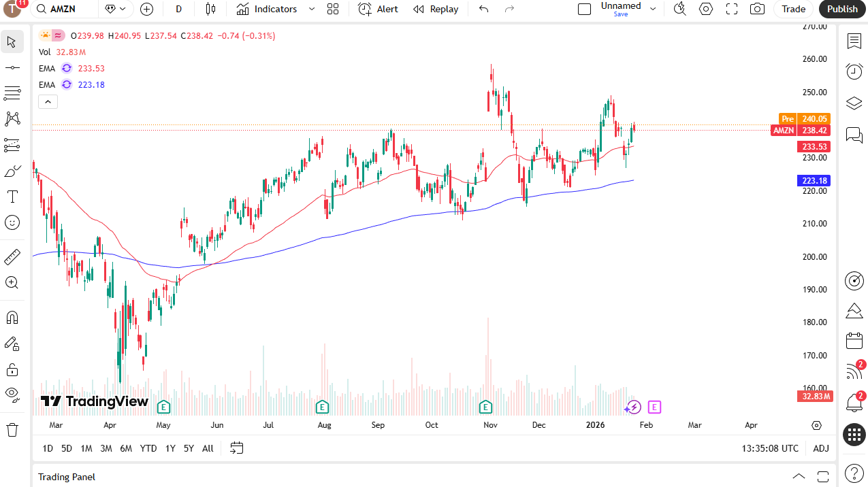This screenshot has height=487, width=868.
Task: Select the 1D time range
Action: [48, 448]
